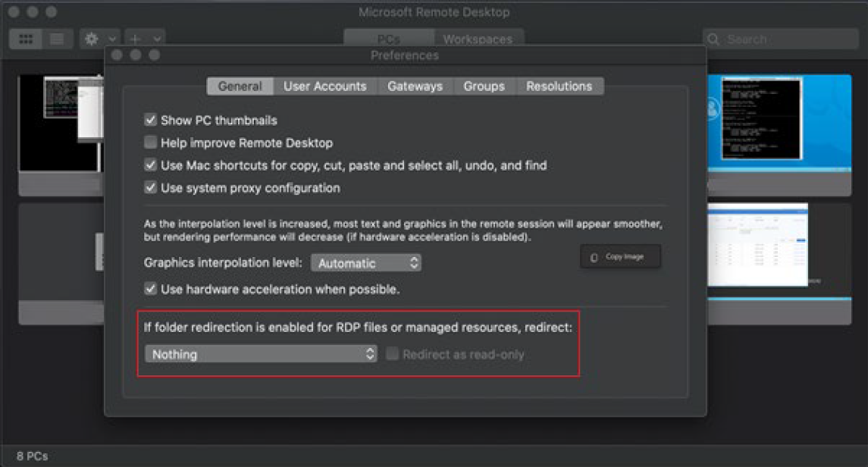868x467 pixels.
Task: Uncheck Show PC thumbnails
Action: click(x=150, y=120)
